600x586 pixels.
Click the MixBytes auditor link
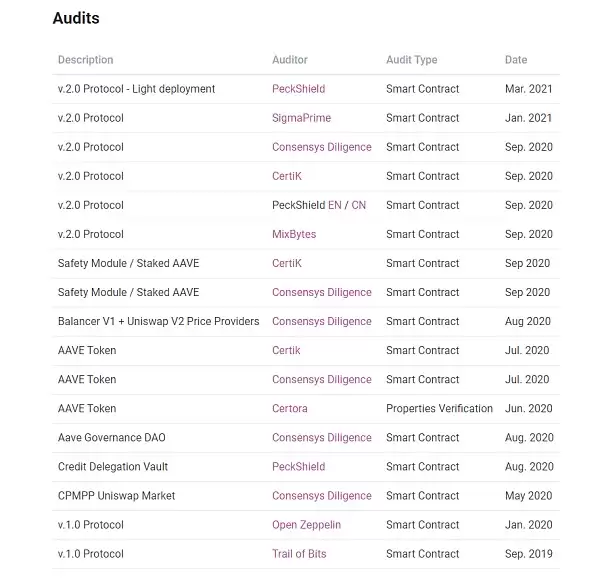294,234
